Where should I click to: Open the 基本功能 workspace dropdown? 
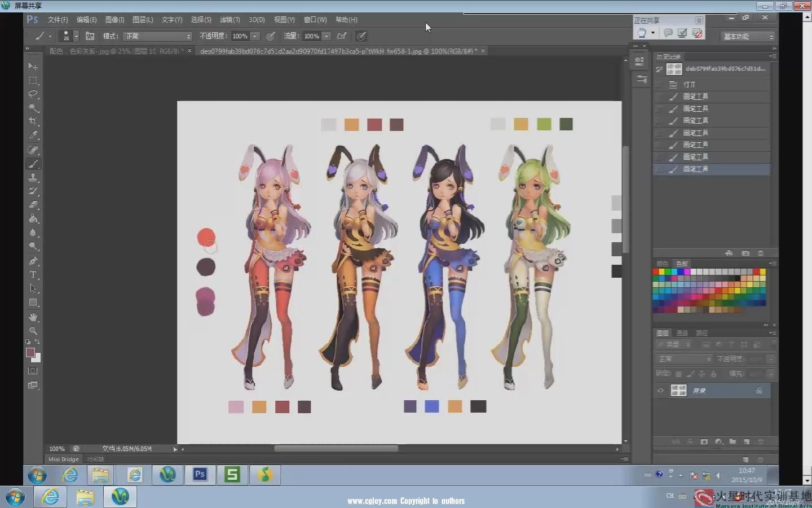pos(748,36)
